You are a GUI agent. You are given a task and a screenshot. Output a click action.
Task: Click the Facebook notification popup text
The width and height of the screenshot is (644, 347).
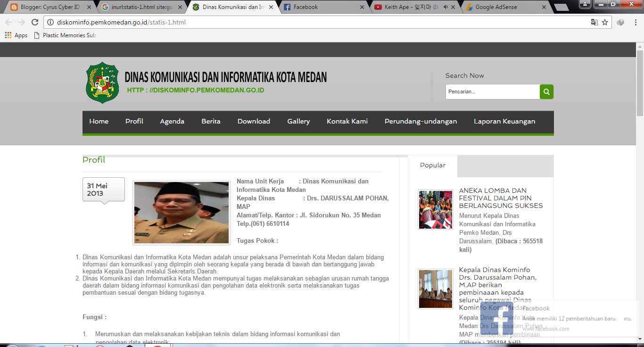click(x=569, y=319)
